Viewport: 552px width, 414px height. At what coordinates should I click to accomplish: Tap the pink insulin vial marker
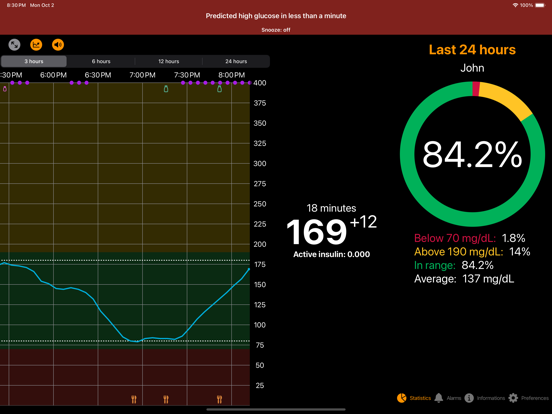tap(5, 89)
